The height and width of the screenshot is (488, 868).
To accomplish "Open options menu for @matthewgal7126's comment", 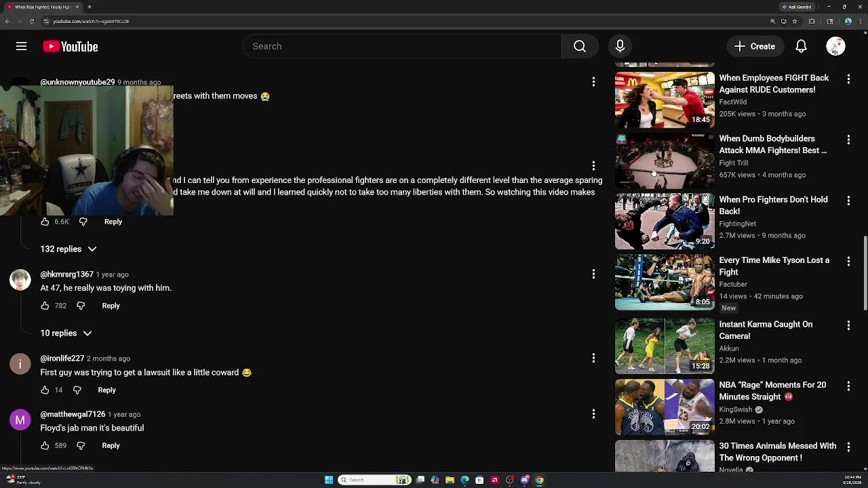I will point(593,413).
